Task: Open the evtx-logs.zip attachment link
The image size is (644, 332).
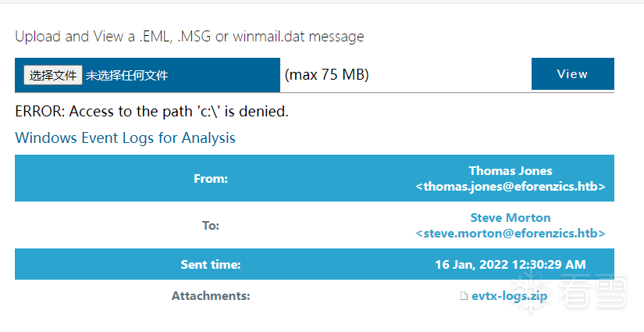Action: tap(509, 296)
